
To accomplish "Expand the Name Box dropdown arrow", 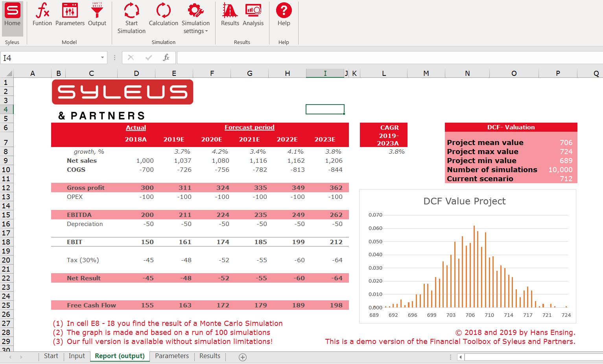I will click(x=102, y=58).
